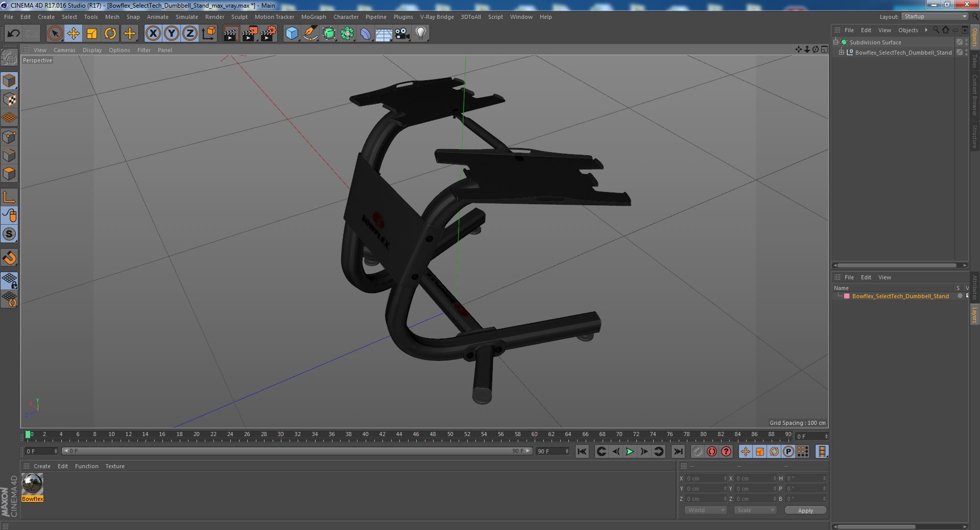Switch to Polygons mode
Screen dimensions: 980x530
tap(9, 174)
